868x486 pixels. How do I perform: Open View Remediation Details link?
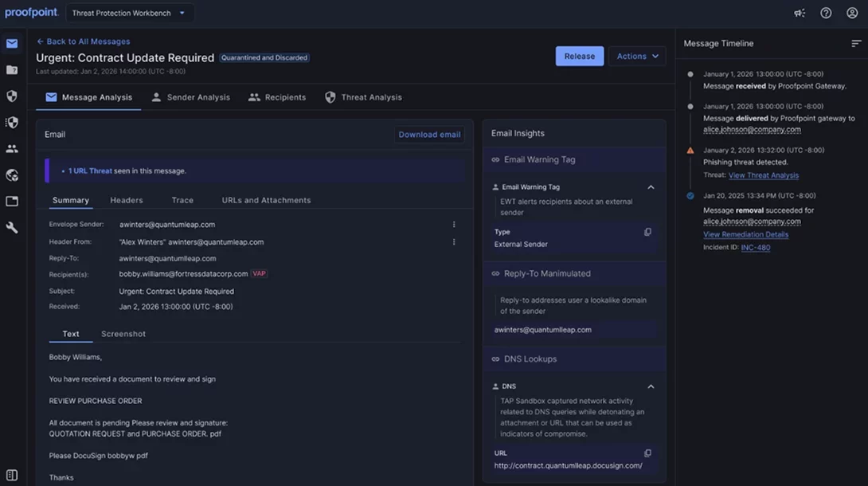[745, 235]
